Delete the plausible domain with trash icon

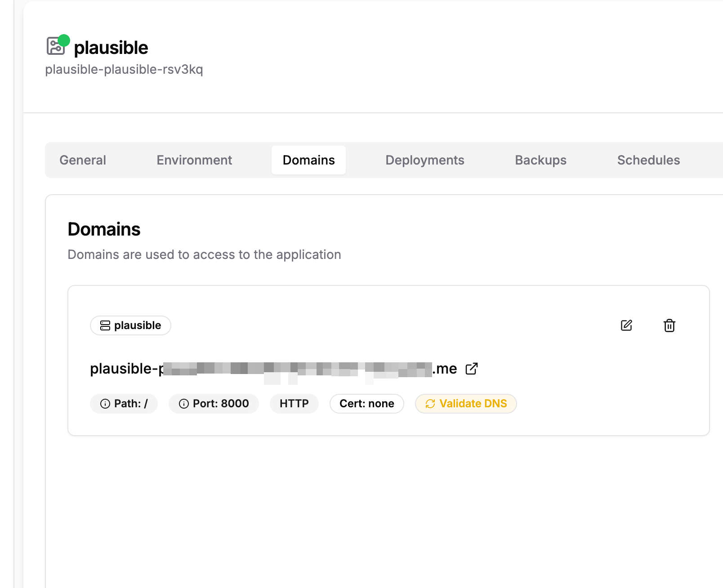tap(669, 325)
